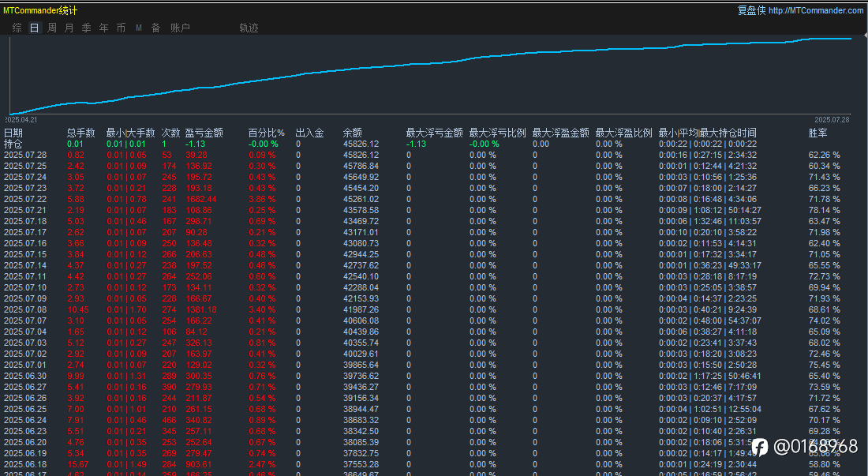Select the 年 (yearly) statistics tab
This screenshot has width=868, height=476.
coord(104,28)
